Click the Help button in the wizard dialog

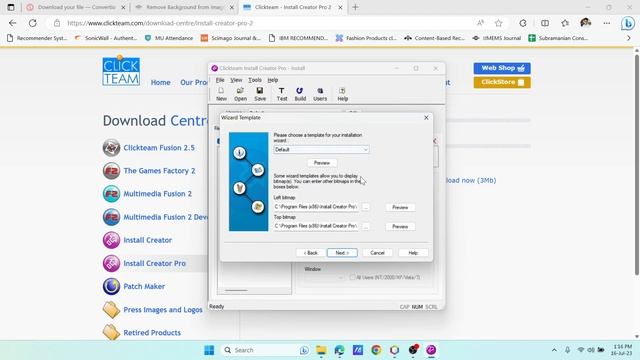pyautogui.click(x=413, y=253)
